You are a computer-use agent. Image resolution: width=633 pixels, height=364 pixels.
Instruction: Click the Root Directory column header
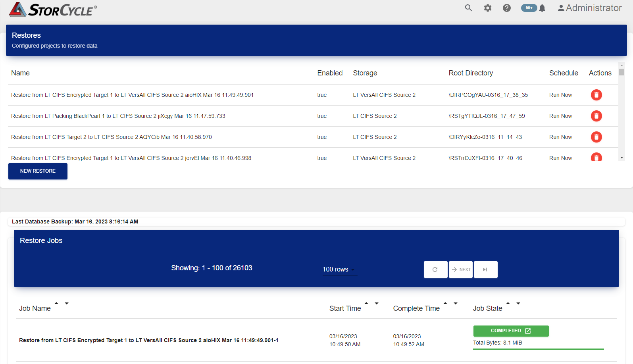(471, 73)
